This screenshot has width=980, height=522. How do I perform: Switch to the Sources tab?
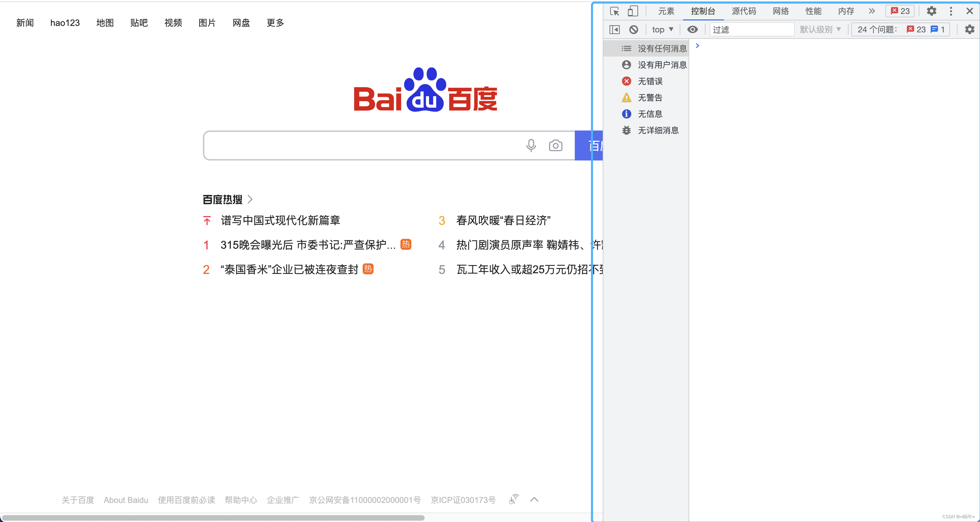click(744, 11)
